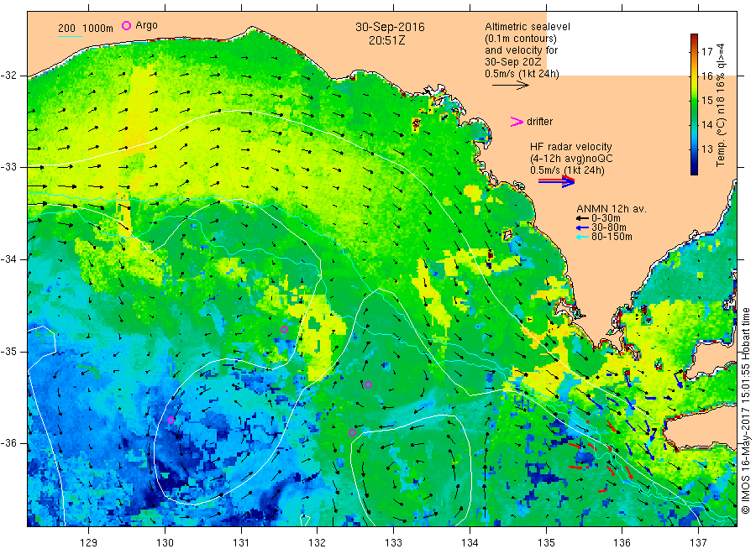Click the cyan 200m isobath legend line
Image resolution: width=756 pixels, height=554 pixels.
click(x=70, y=37)
